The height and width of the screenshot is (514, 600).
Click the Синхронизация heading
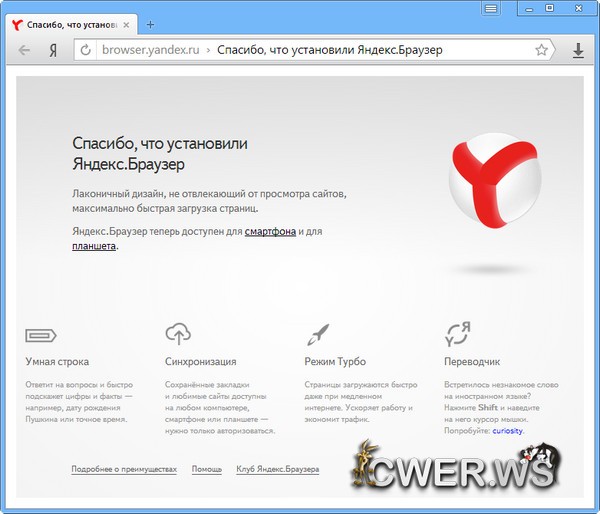(201, 362)
